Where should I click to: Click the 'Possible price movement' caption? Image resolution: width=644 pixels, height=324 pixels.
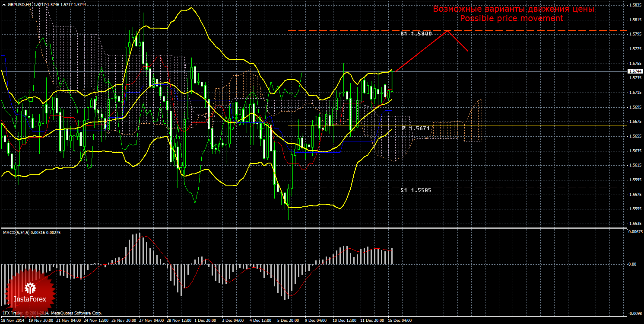tap(511, 18)
